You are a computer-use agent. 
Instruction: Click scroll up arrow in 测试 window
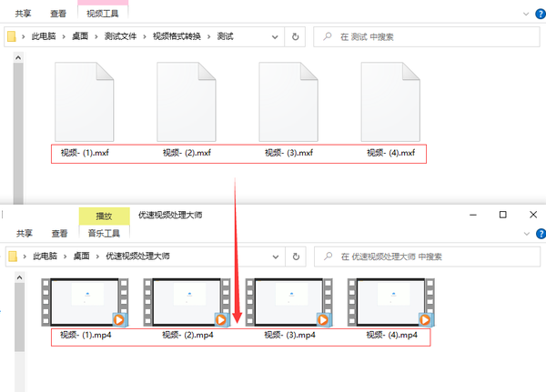click(x=18, y=58)
